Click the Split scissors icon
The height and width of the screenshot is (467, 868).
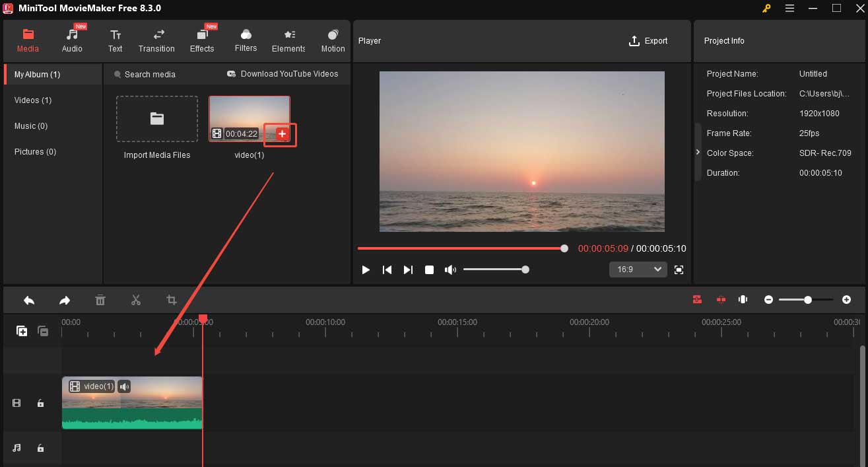click(x=136, y=300)
